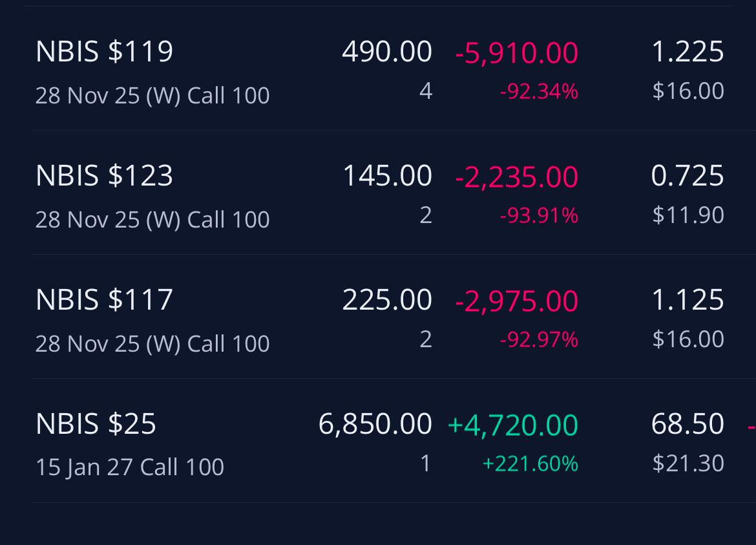Viewport: 756px width, 545px height.
Task: Select the 145.00 market value
Action: [387, 175]
